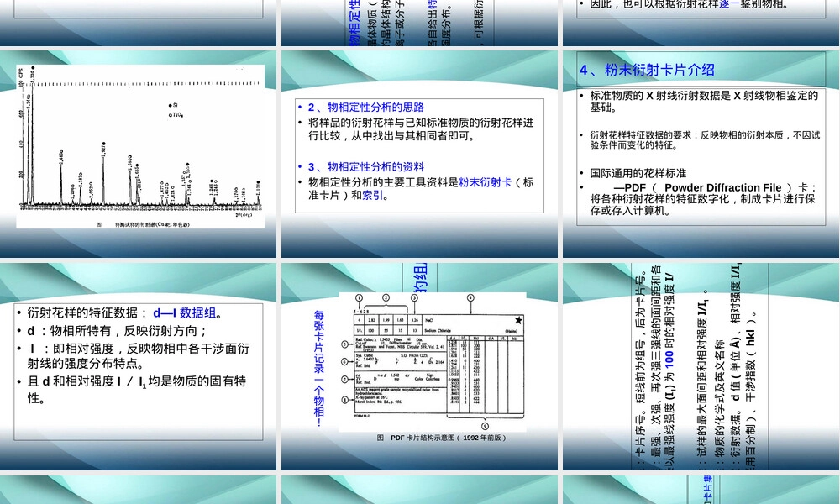Click the star mark on the PDF card diagram
840x504 pixels.
coord(518,320)
